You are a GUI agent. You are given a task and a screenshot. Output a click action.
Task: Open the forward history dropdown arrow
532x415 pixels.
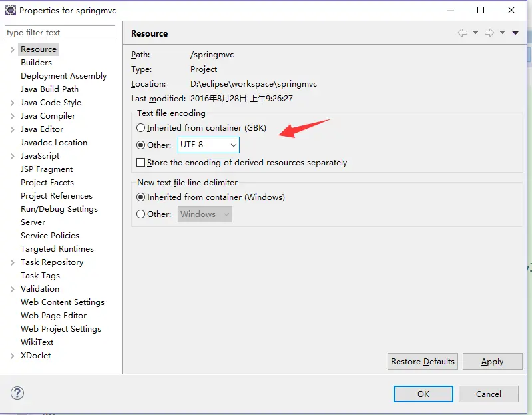[x=502, y=33]
